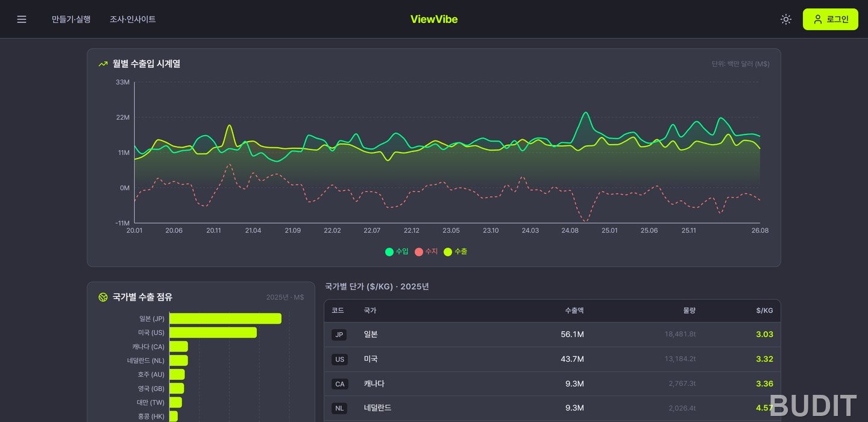Click the 13,184.2t volume value
868x422 pixels.
pyautogui.click(x=680, y=359)
